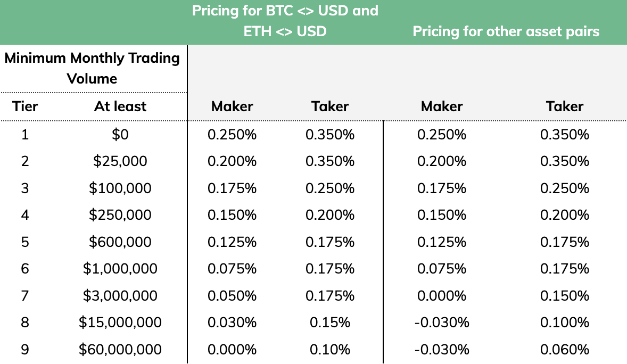Image resolution: width=627 pixels, height=364 pixels.
Task: Click the 'At least' column header
Action: (x=120, y=106)
